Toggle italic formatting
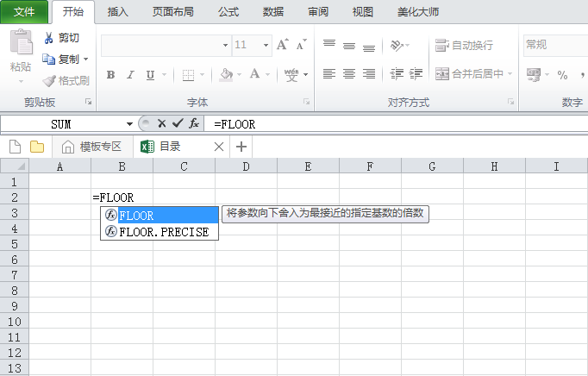 pyautogui.click(x=131, y=75)
